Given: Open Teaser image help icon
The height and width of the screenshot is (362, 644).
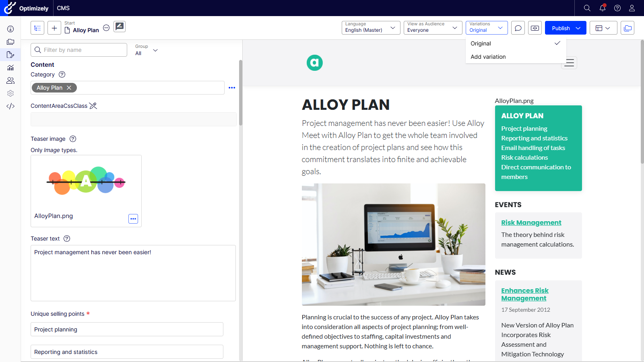Looking at the screenshot, I should tap(73, 139).
